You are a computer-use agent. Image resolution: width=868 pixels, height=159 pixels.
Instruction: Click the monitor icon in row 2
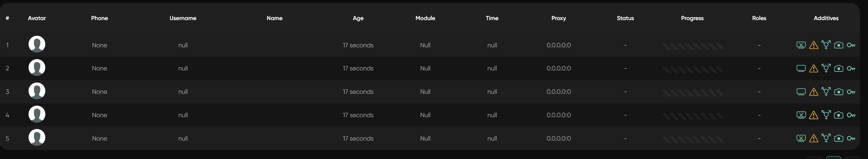(801, 68)
